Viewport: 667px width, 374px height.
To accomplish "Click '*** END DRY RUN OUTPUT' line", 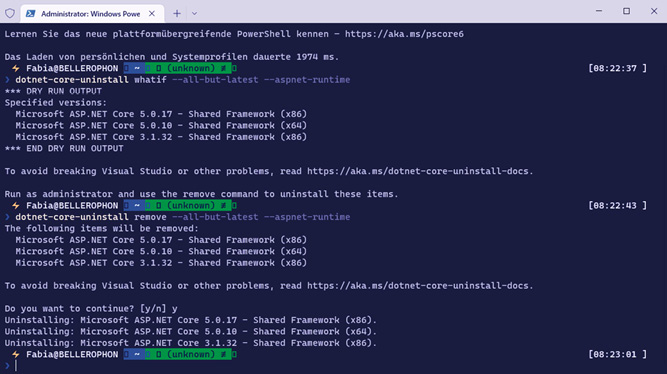I will point(64,148).
